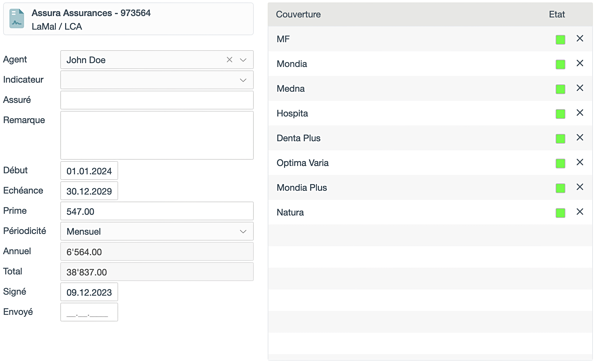Select the Echéance date field
595x364 pixels.
click(89, 191)
